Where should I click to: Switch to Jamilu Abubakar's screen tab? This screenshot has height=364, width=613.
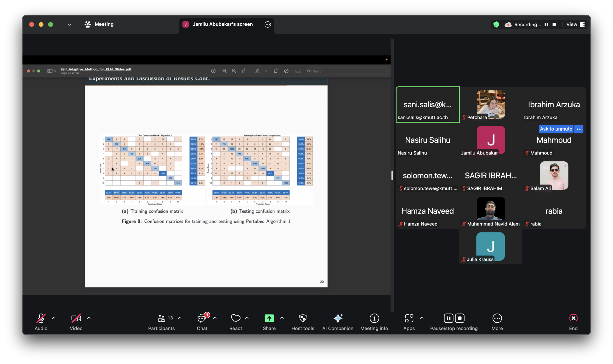(x=222, y=24)
